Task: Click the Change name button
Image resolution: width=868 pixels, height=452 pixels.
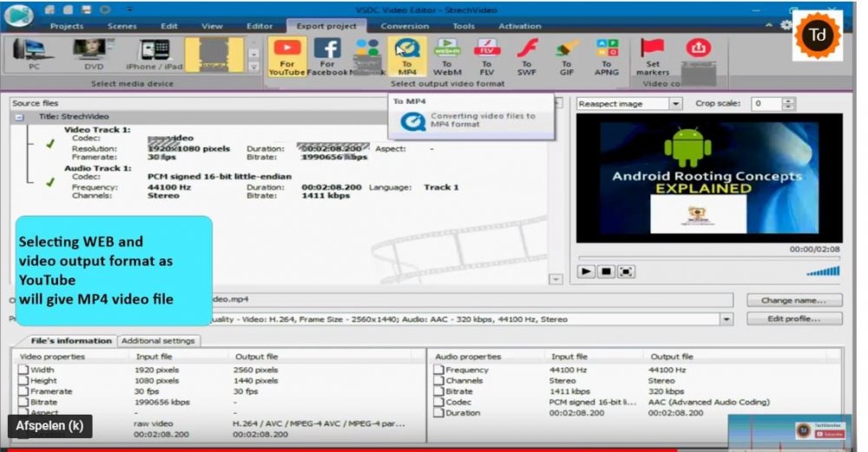Action: 794,300
